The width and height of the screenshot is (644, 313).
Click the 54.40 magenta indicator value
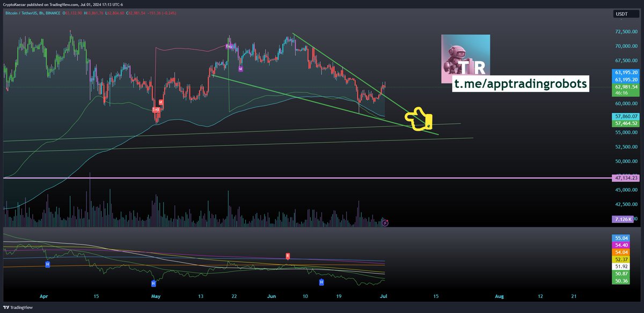point(620,244)
